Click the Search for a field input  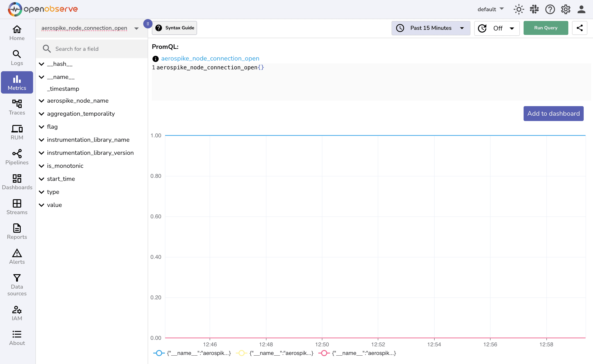coord(92,49)
